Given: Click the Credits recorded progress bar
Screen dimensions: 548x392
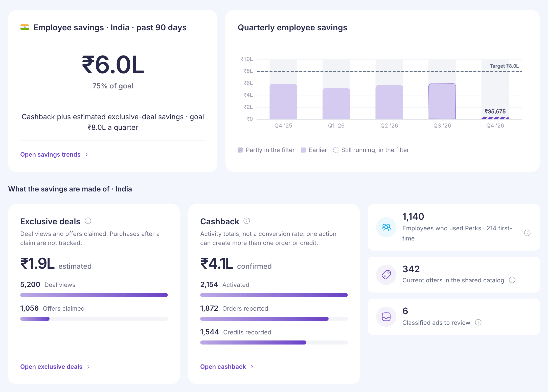Looking at the screenshot, I should pyautogui.click(x=274, y=342).
